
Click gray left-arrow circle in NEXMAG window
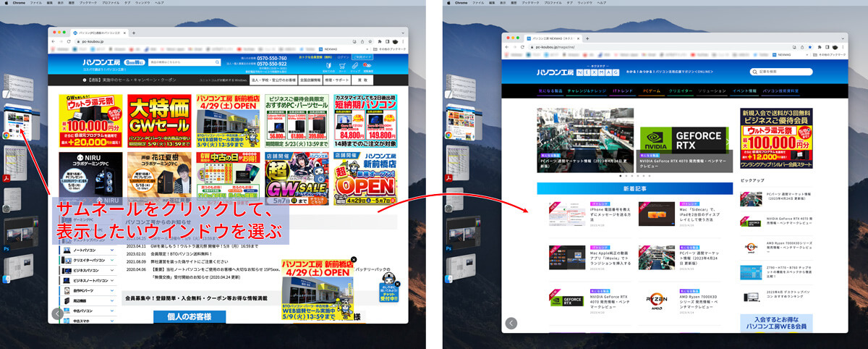(x=511, y=323)
